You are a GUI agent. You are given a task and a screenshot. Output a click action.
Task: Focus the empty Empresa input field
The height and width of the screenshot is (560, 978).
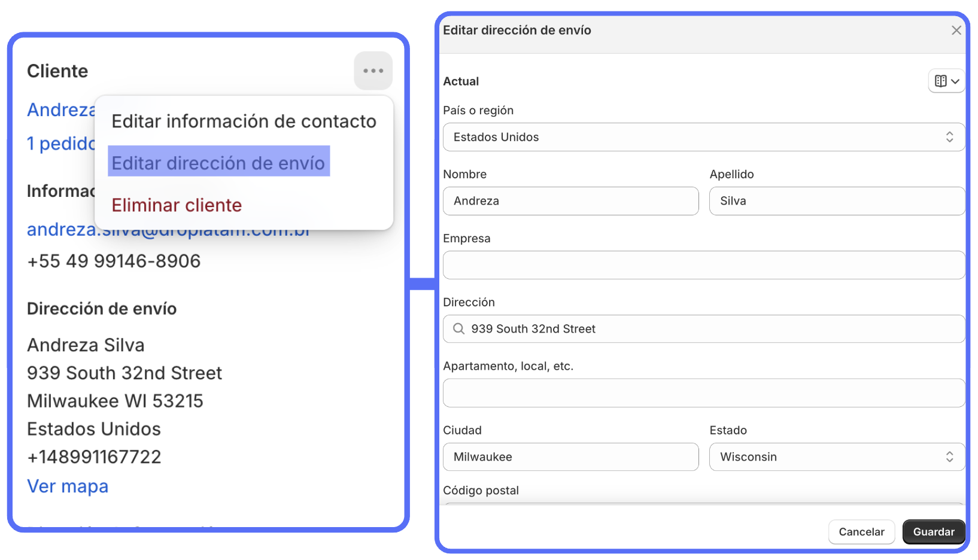click(x=703, y=265)
